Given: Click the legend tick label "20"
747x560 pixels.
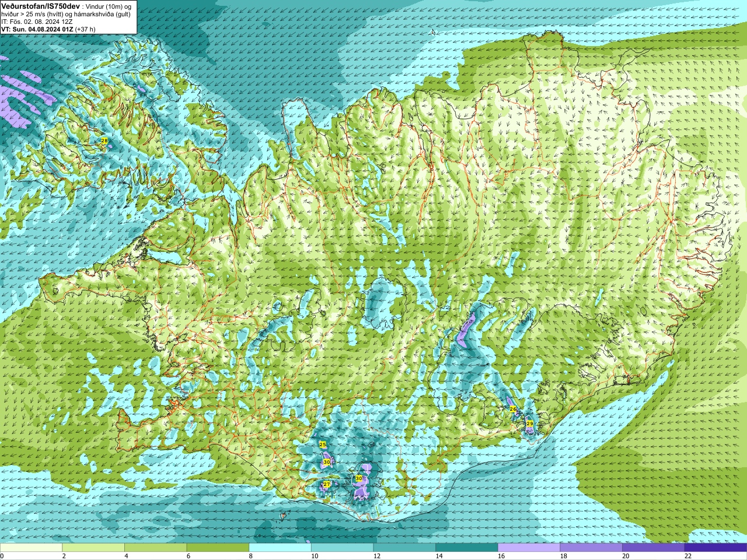Looking at the screenshot, I should point(626,556).
